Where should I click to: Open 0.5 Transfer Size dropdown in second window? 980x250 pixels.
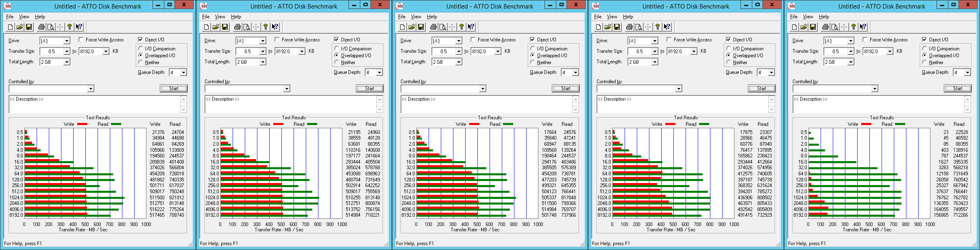coord(263,51)
